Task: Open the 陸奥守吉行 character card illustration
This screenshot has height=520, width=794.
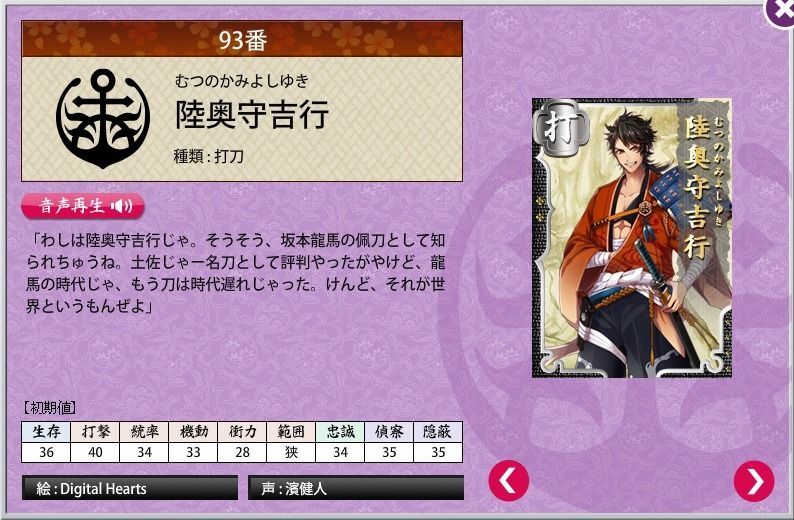Action: (631, 238)
